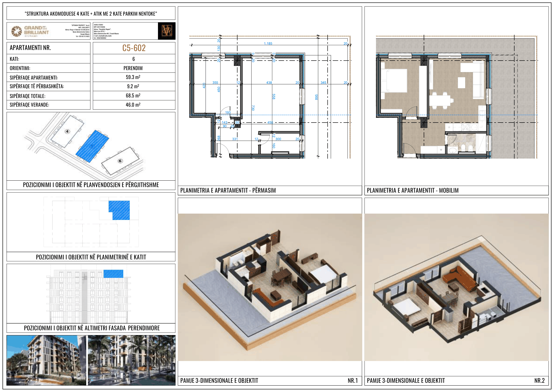Click building number 4 on site plan
The width and height of the screenshot is (554, 392).
[x=67, y=132]
